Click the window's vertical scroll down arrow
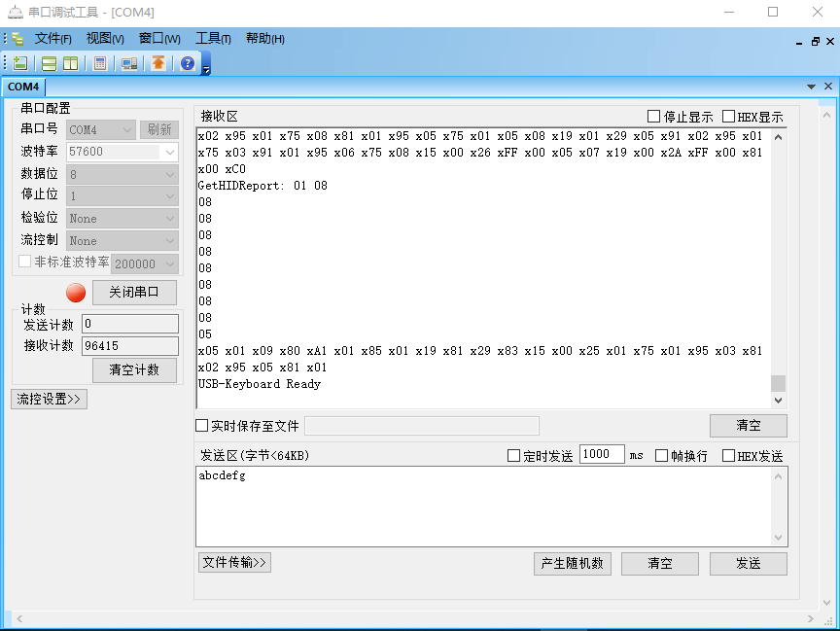Viewport: 840px width, 631px height. [826, 603]
